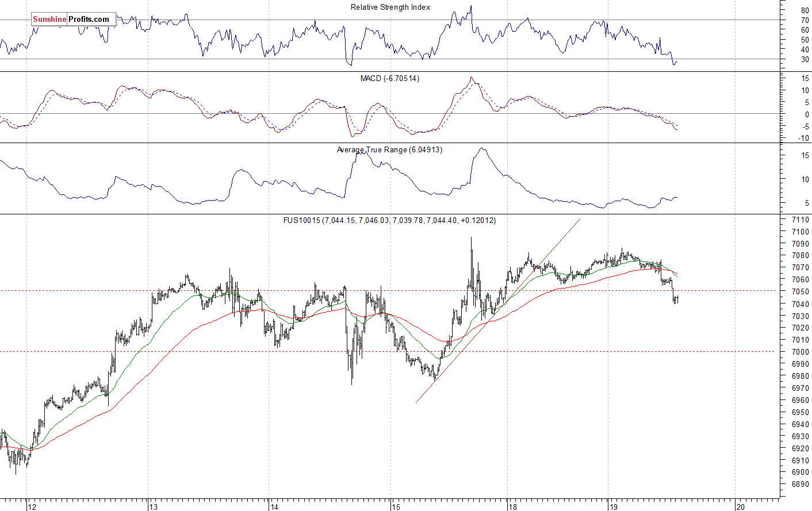Click date label 19 on time axis
Screen dimensions: 812x511
click(613, 506)
